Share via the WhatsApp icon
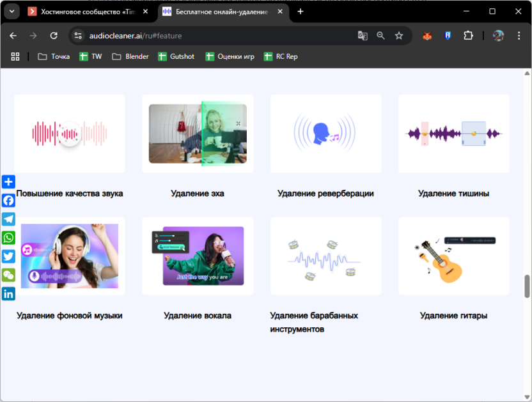Image resolution: width=532 pixels, height=402 pixels. [8, 238]
